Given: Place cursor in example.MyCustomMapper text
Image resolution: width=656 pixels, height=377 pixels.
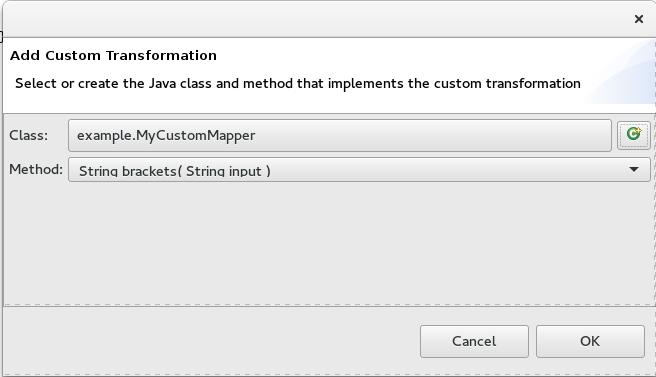Looking at the screenshot, I should click(x=166, y=136).
